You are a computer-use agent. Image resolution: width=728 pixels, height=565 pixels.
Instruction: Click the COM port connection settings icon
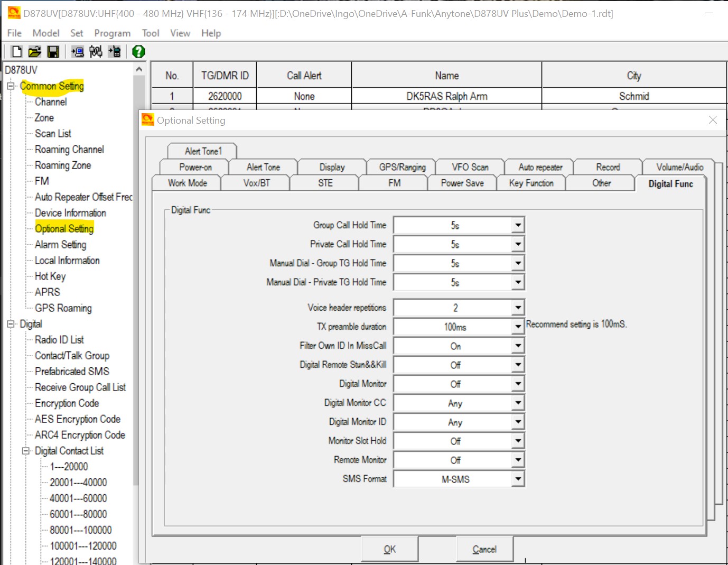(x=96, y=52)
